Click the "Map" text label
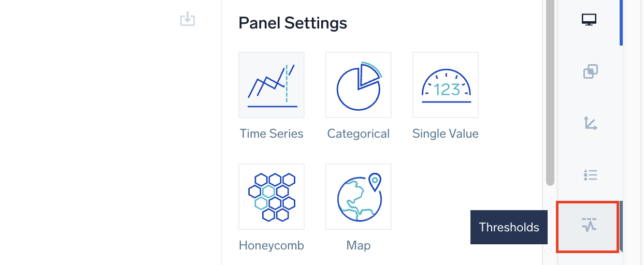Viewport: 644px width, 265px height. (359, 245)
